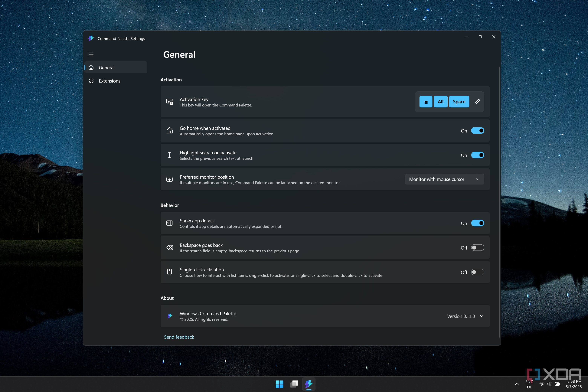
Task: Expand the Version 0.1.1.0 chevron
Action: (482, 316)
